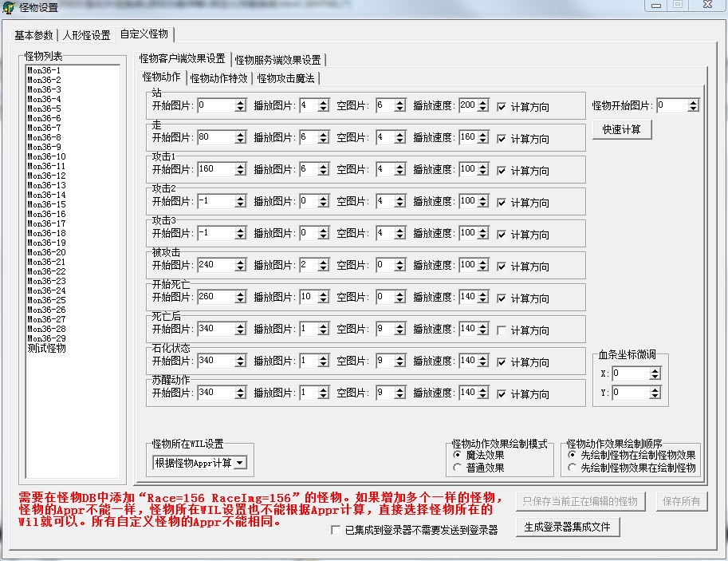Click up arrow on 站 开始图片 spinner
The height and width of the screenshot is (561, 728).
coord(240,102)
